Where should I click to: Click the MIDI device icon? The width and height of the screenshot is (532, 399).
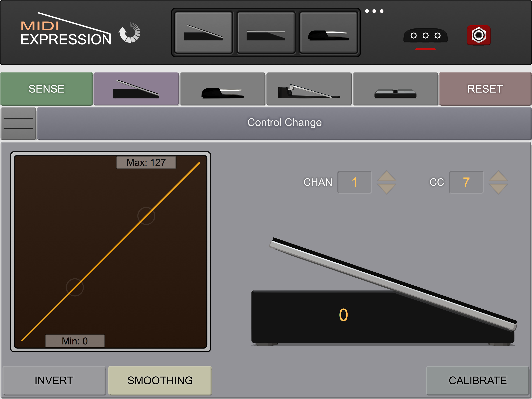(x=425, y=36)
